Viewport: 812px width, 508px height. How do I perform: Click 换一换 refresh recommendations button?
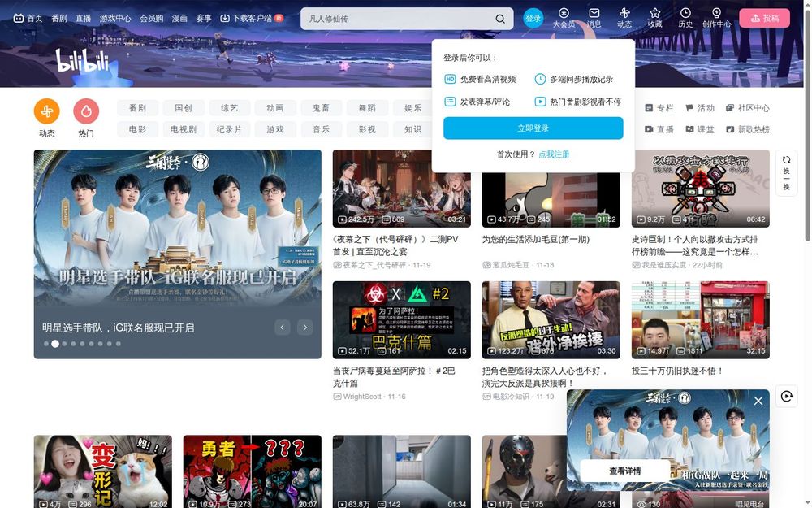click(786, 172)
